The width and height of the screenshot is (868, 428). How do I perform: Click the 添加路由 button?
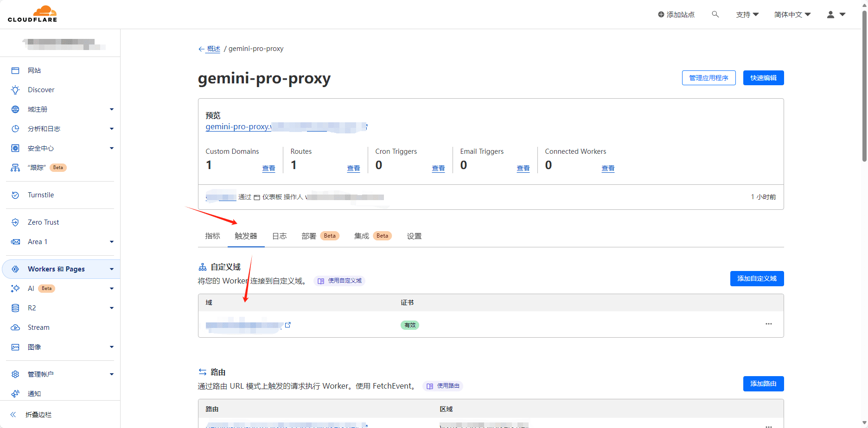764,384
